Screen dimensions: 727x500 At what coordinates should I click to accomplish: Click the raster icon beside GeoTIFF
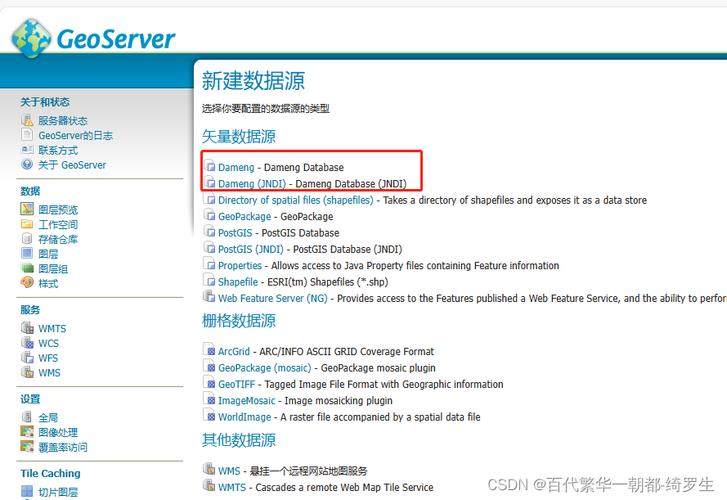(x=210, y=383)
